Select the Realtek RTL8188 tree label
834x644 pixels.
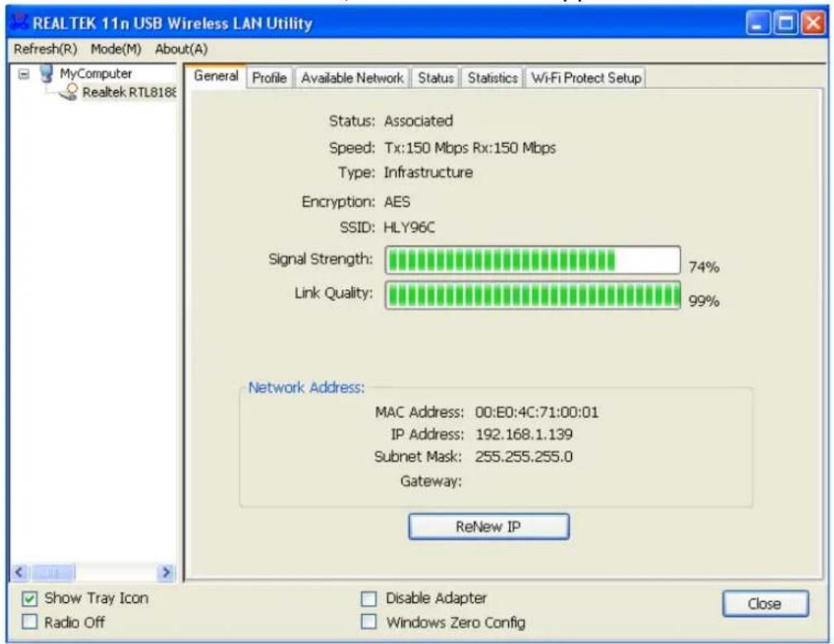(x=129, y=92)
